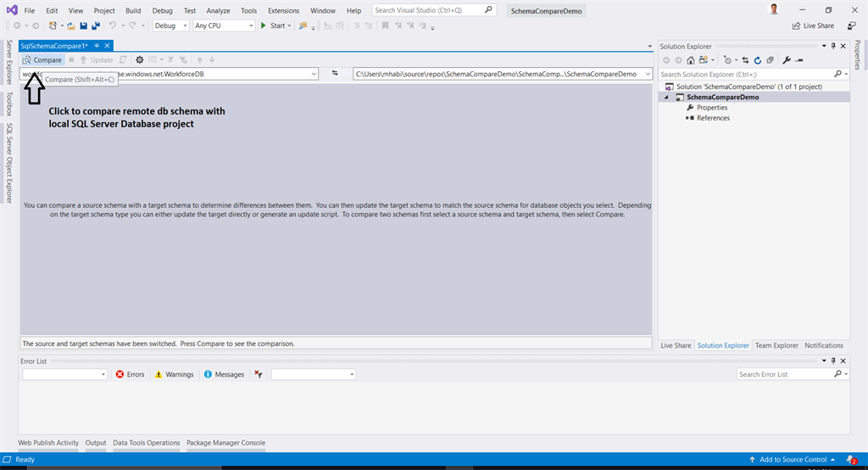Image resolution: width=868 pixels, height=470 pixels.
Task: Click the Navigate Backward icon in main toolbar
Action: [x=17, y=25]
